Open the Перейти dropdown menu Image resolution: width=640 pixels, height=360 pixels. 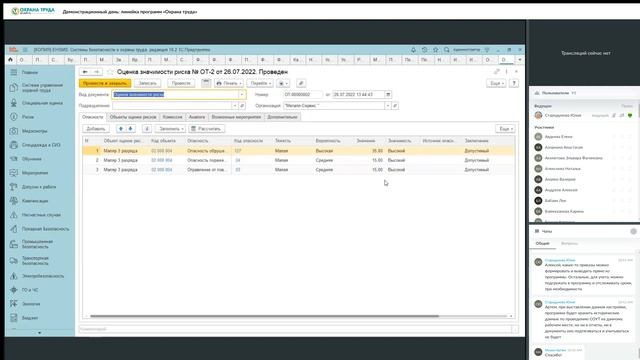coord(260,83)
